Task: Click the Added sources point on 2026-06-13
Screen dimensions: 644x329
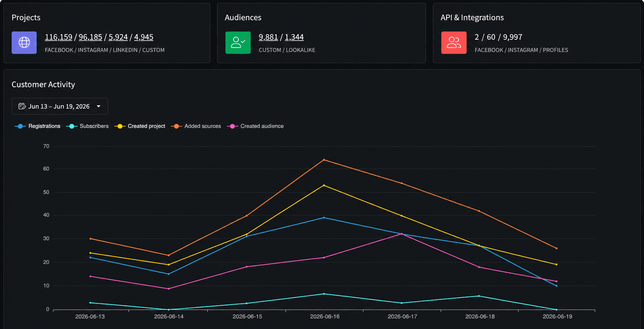Action: point(90,239)
